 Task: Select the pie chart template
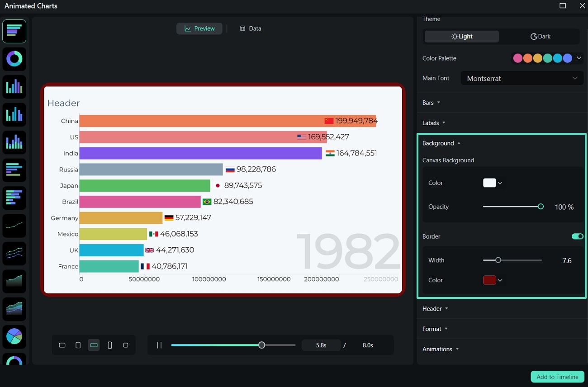coord(14,336)
